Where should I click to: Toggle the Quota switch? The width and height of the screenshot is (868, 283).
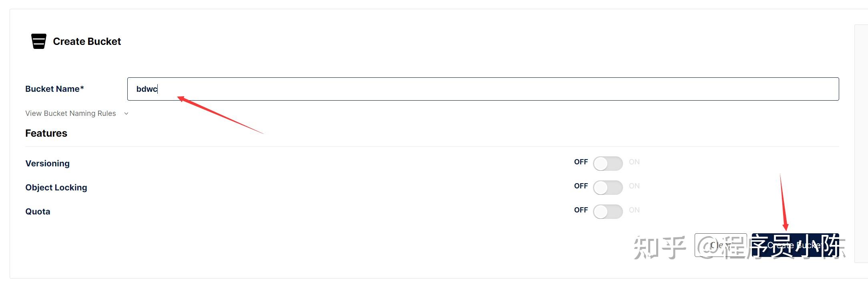(608, 212)
